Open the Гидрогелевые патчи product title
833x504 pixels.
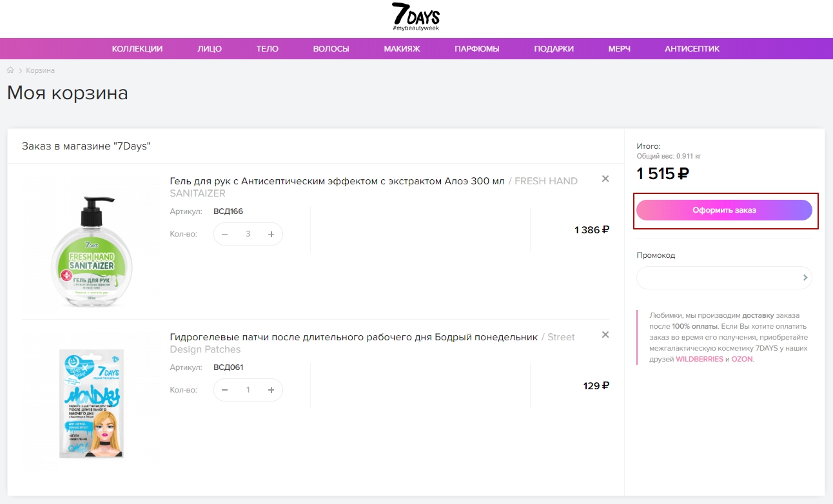(353, 337)
